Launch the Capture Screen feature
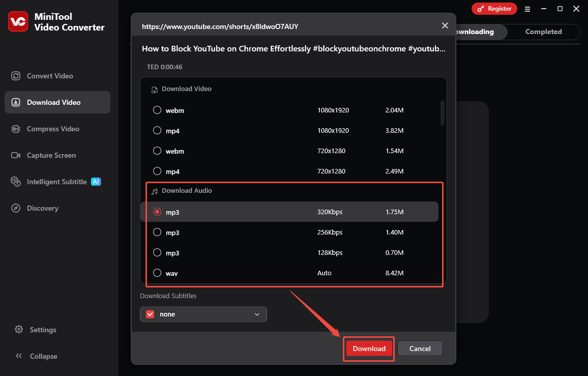This screenshot has height=376, width=588. [x=51, y=155]
